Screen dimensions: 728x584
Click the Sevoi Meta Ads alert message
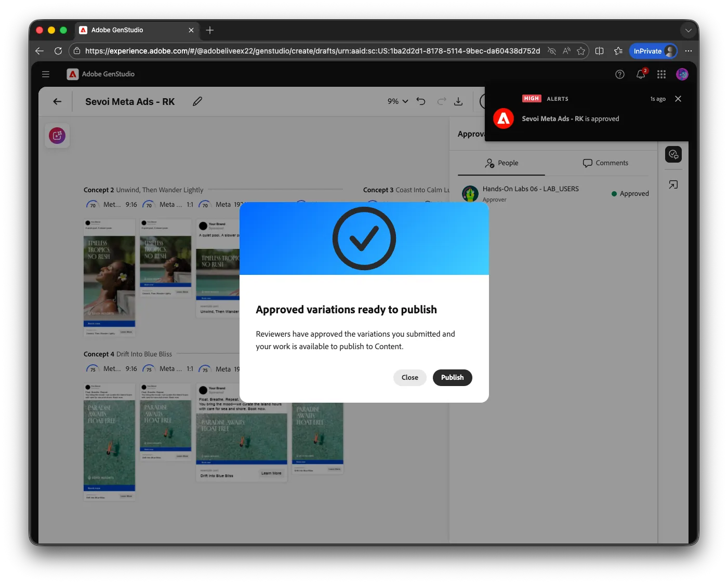571,119
